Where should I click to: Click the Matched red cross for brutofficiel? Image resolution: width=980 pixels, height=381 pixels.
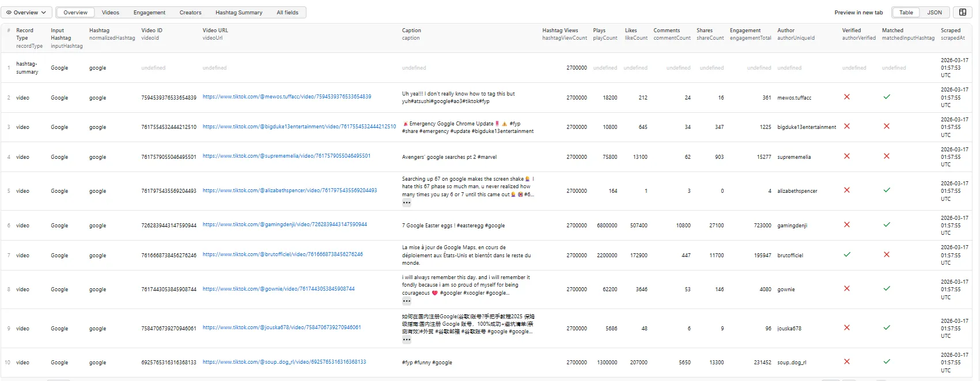887,254
